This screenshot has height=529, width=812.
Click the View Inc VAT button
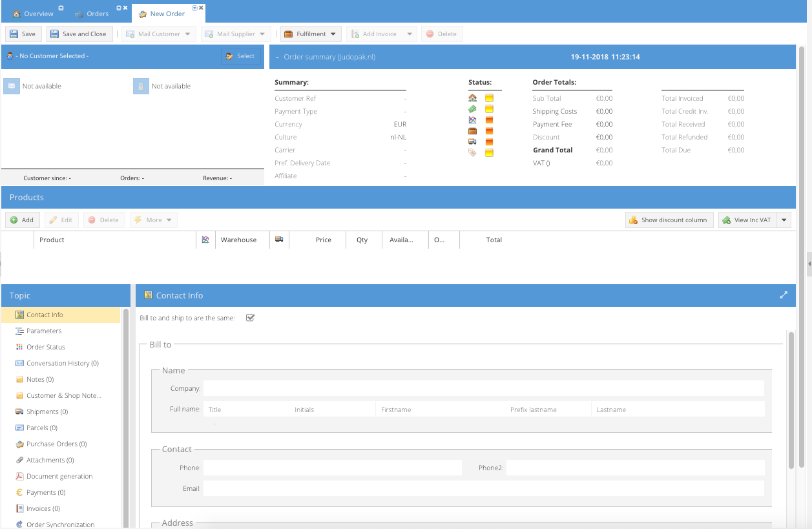pos(747,220)
